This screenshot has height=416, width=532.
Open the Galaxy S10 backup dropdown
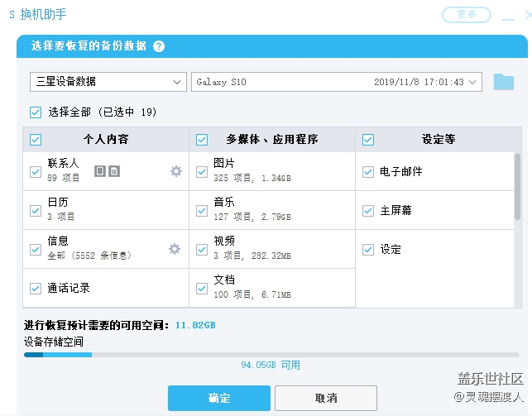tap(336, 82)
